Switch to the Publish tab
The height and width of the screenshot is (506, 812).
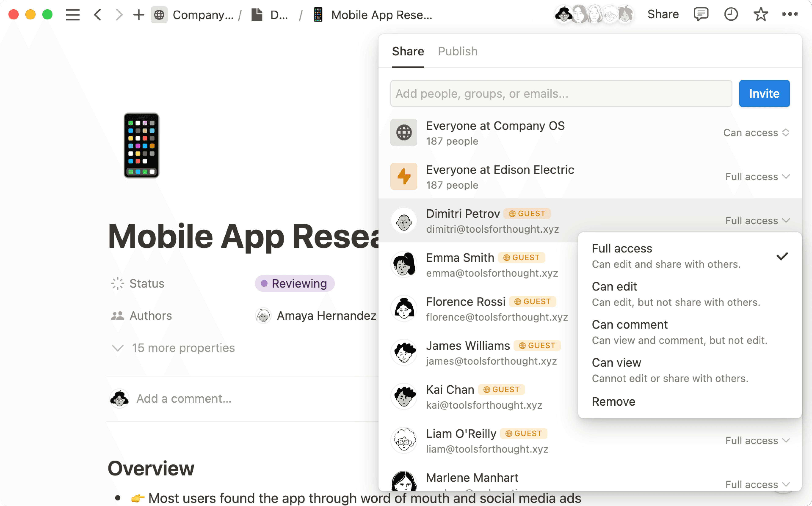tap(457, 51)
